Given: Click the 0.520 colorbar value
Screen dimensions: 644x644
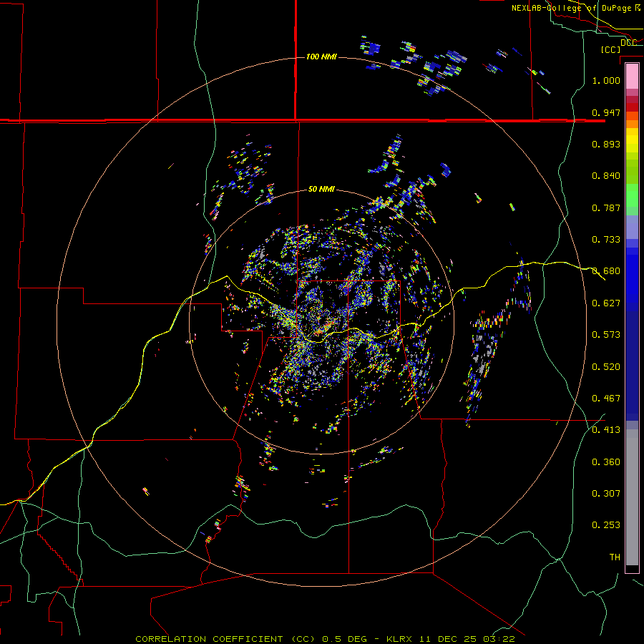Looking at the screenshot, I should (x=606, y=367).
